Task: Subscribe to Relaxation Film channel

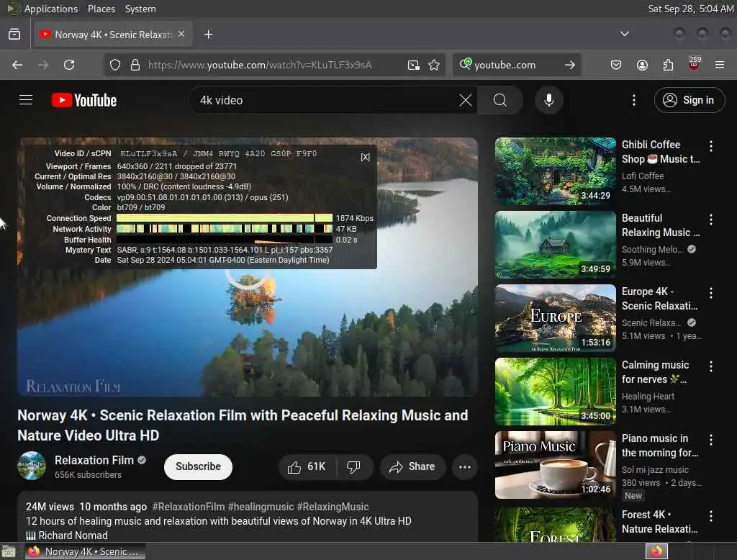Action: click(x=198, y=467)
